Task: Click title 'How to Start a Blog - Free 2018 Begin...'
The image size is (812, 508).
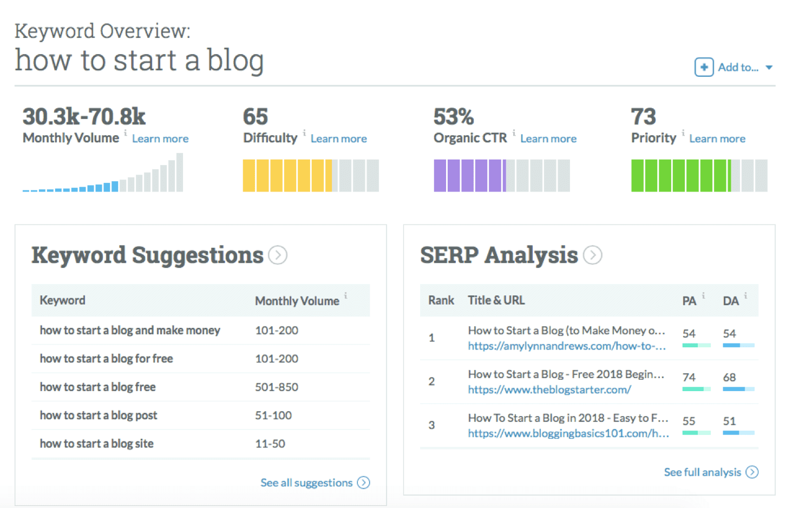Action: tap(566, 374)
